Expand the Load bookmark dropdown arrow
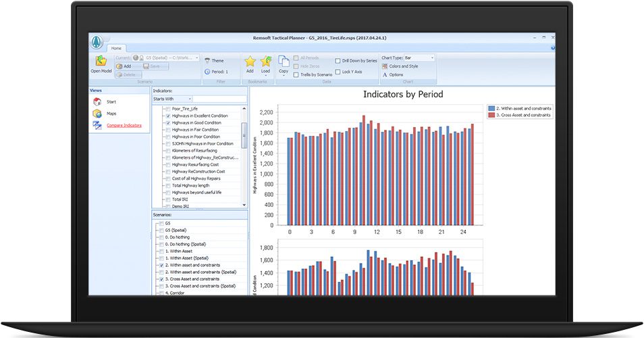 pos(266,76)
